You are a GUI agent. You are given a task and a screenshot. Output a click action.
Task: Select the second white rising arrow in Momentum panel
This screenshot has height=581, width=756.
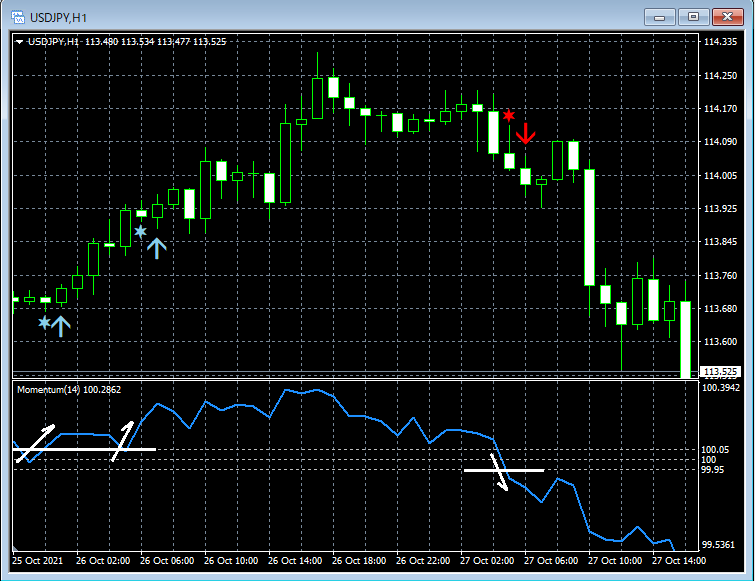coord(122,441)
